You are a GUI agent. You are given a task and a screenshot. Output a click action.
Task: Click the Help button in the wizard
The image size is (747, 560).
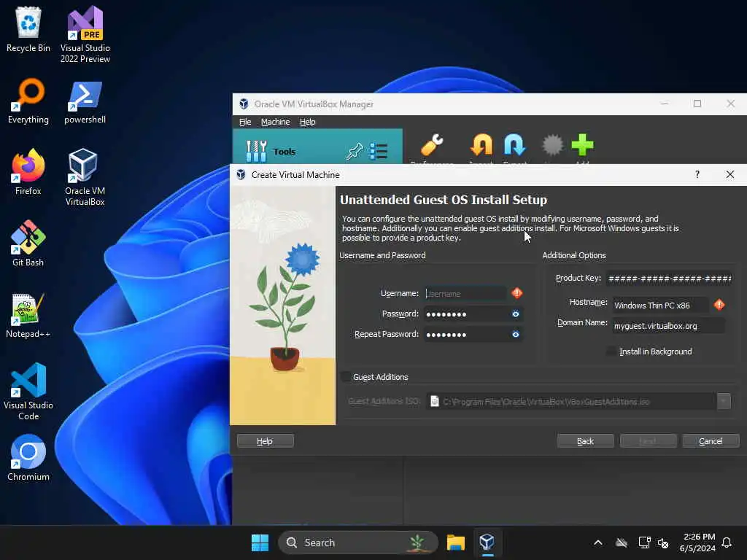(x=265, y=441)
